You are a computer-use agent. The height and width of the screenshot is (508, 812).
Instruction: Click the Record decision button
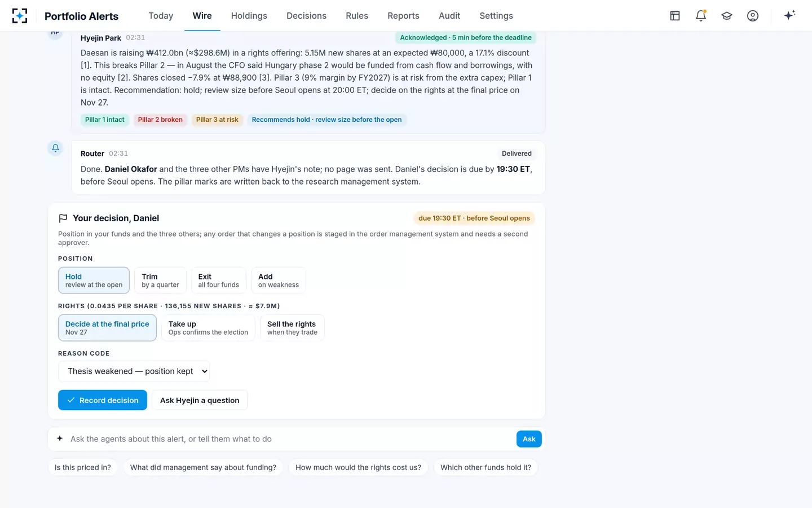[103, 400]
